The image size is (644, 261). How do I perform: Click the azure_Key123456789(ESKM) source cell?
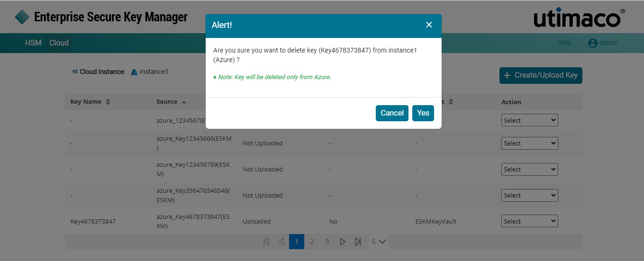point(193,169)
